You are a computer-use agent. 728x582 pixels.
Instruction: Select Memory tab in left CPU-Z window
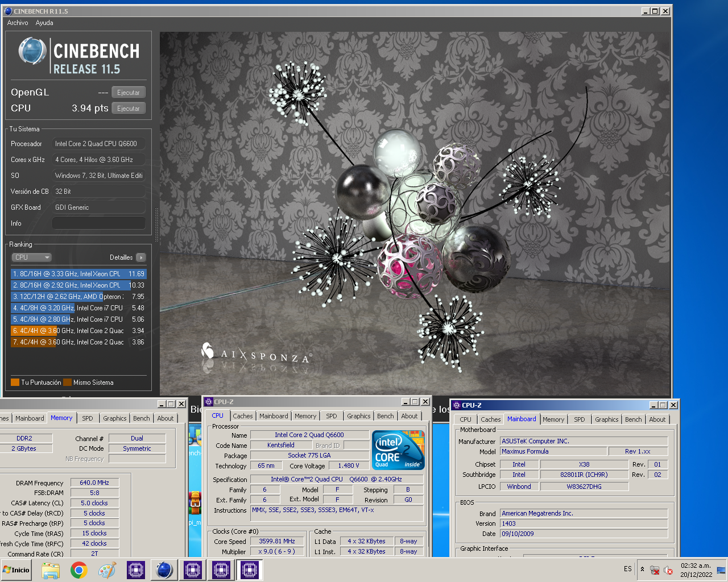(61, 418)
